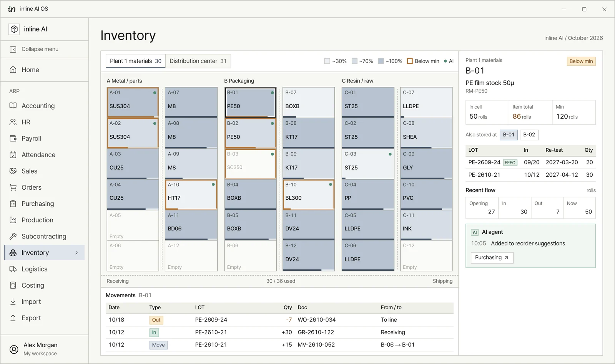Open Accounting via its book icon

[13, 106]
